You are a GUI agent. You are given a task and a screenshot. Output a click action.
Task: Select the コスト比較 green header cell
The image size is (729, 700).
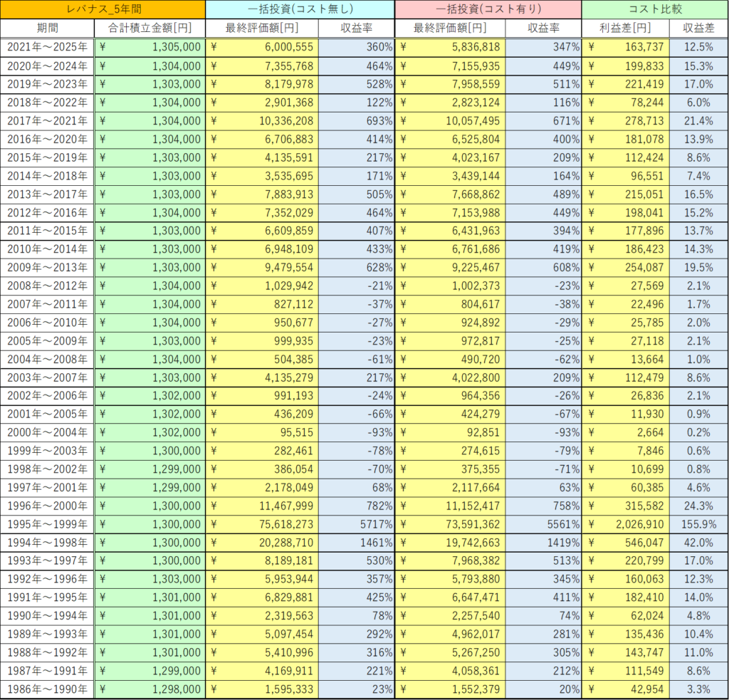[x=654, y=9]
